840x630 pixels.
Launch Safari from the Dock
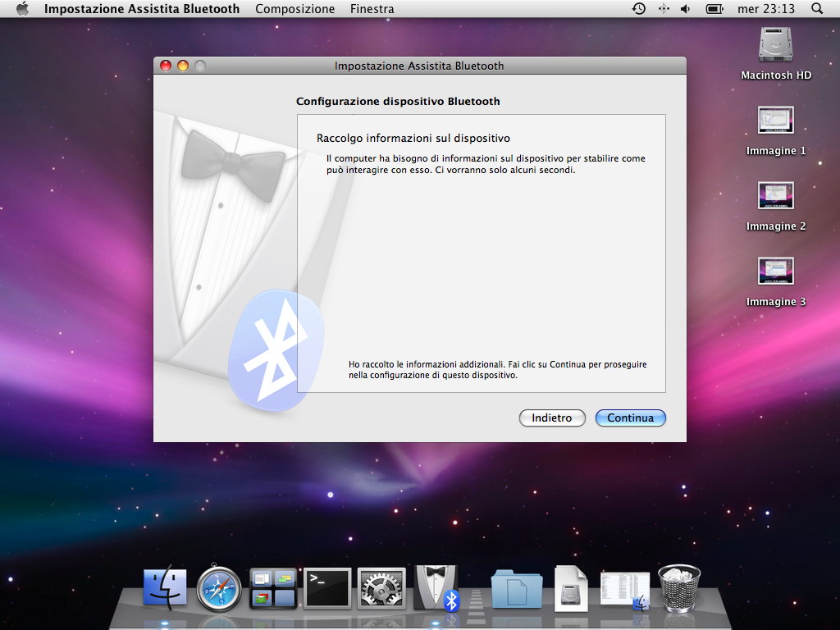(218, 589)
